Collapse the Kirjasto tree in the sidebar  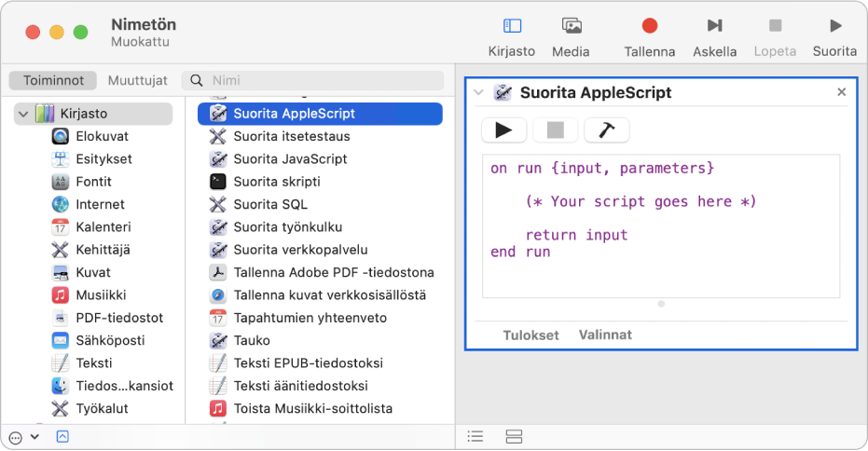tap(22, 114)
